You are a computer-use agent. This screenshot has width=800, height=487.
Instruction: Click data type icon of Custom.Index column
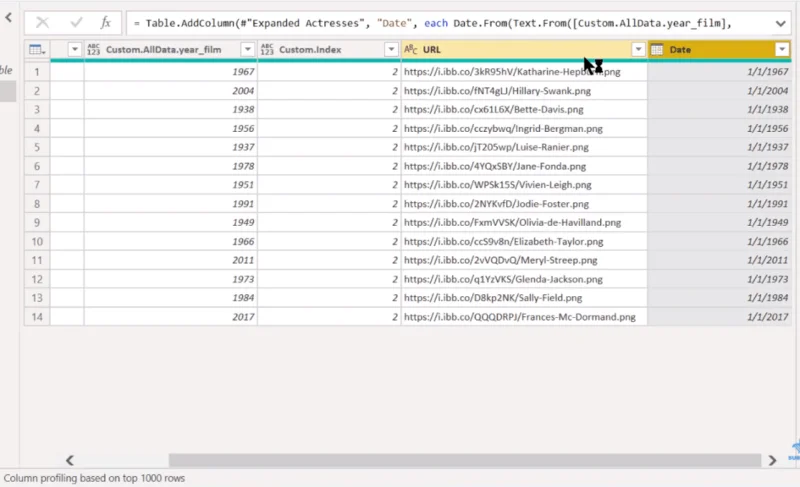click(x=267, y=49)
